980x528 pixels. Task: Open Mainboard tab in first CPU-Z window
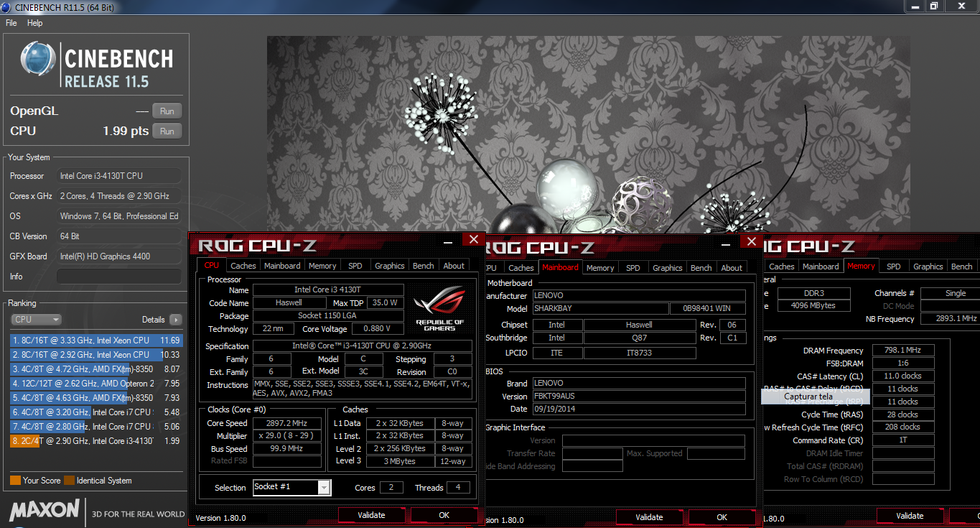point(282,266)
